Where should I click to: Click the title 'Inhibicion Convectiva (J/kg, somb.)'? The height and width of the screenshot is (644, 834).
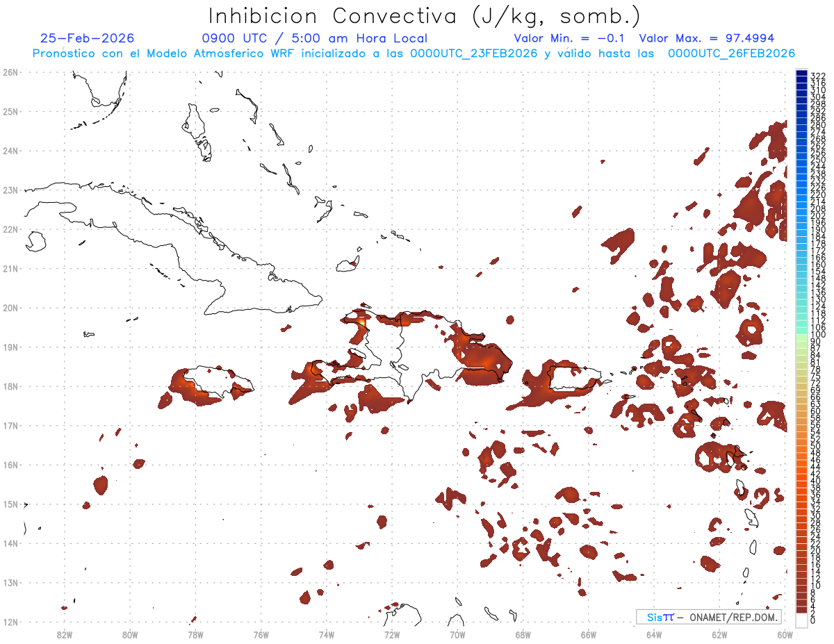(x=425, y=16)
